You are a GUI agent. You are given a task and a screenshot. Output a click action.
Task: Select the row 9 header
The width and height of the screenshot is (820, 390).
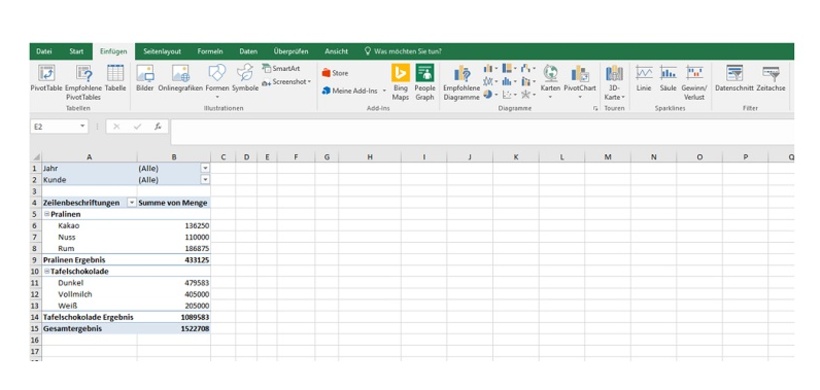[x=36, y=260]
